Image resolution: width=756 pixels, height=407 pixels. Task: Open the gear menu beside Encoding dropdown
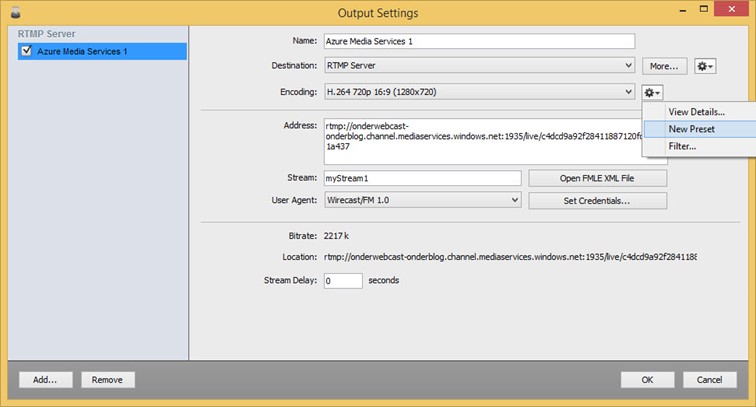pos(652,92)
